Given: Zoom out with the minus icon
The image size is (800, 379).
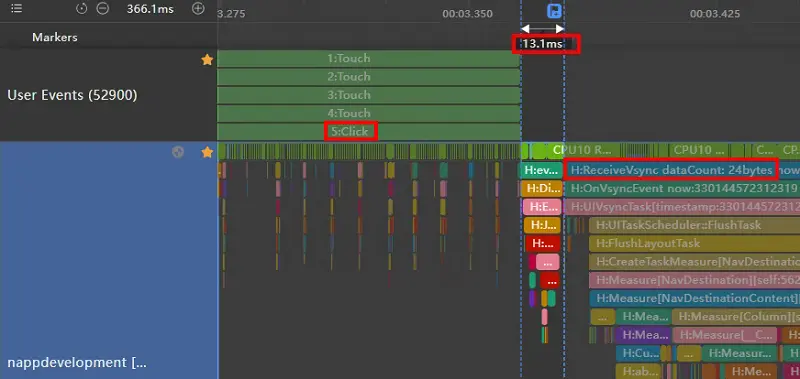Looking at the screenshot, I should (103, 9).
